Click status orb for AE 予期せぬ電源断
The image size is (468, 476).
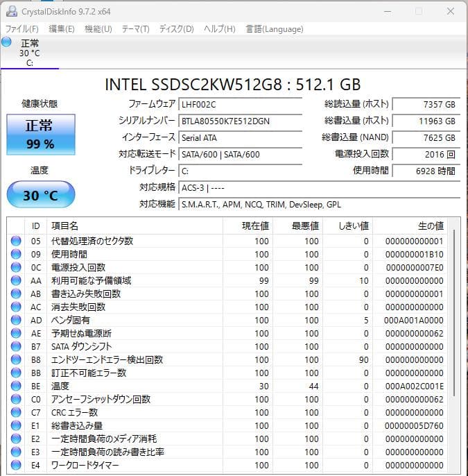point(16,333)
